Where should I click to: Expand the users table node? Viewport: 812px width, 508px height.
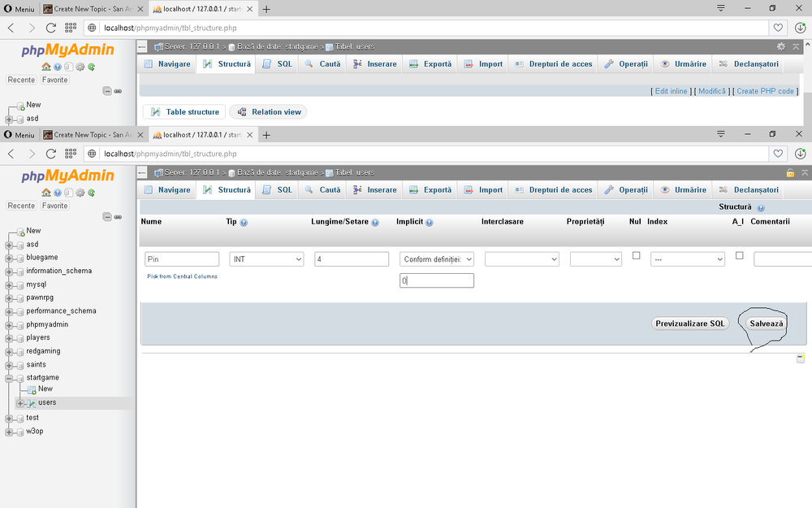(x=20, y=403)
